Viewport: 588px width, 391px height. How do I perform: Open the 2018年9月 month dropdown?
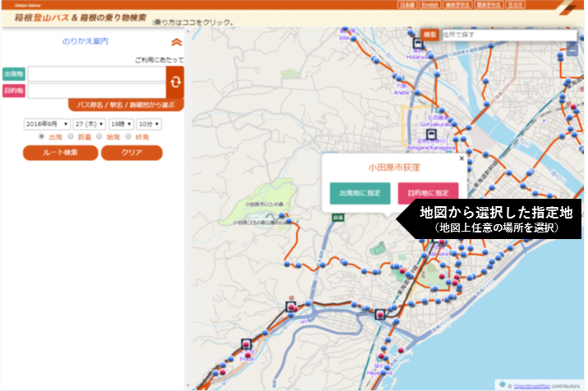47,124
